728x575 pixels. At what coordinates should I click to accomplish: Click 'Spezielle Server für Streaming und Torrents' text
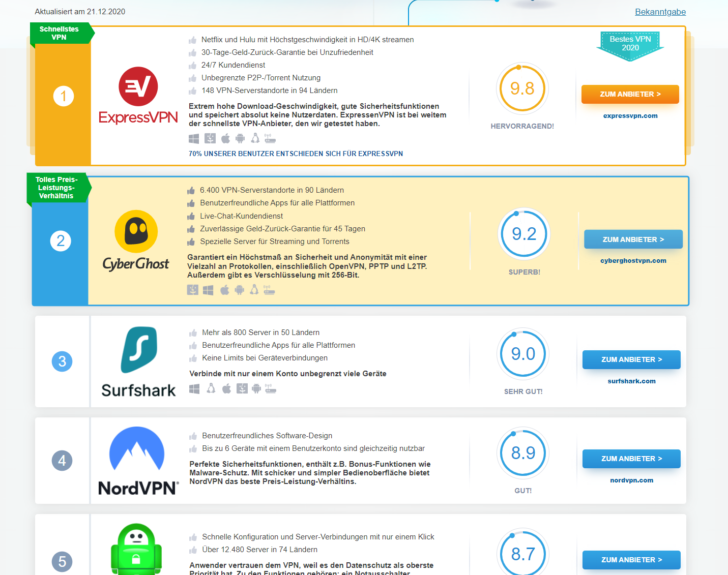click(275, 241)
